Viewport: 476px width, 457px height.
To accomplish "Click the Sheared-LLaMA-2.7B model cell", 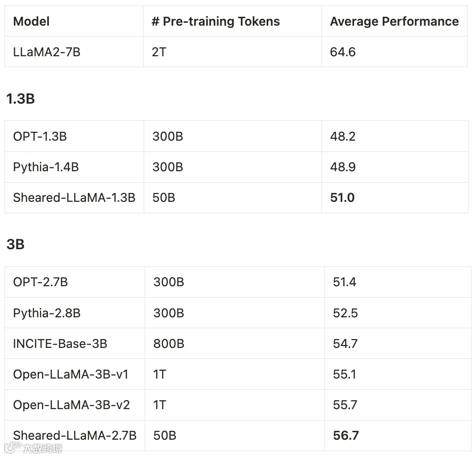I will (75, 435).
